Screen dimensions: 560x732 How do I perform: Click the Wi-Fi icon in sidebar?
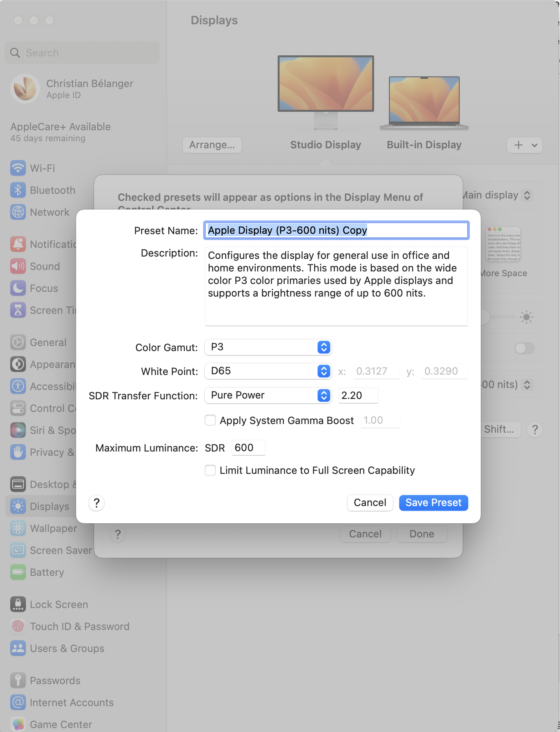coord(18,168)
